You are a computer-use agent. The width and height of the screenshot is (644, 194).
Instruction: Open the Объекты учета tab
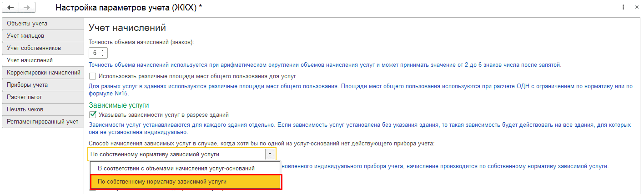(x=43, y=24)
